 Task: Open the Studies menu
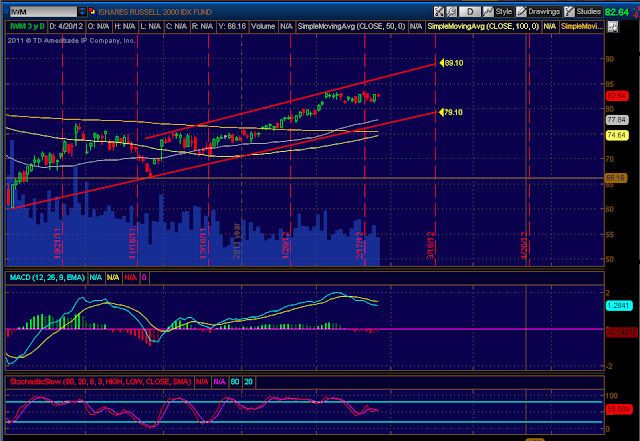pos(583,12)
